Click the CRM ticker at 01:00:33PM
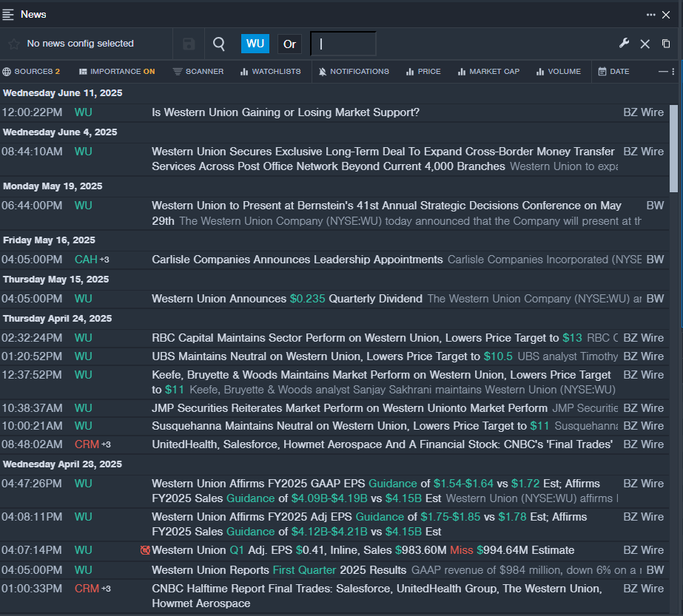The image size is (683, 616). 87,589
